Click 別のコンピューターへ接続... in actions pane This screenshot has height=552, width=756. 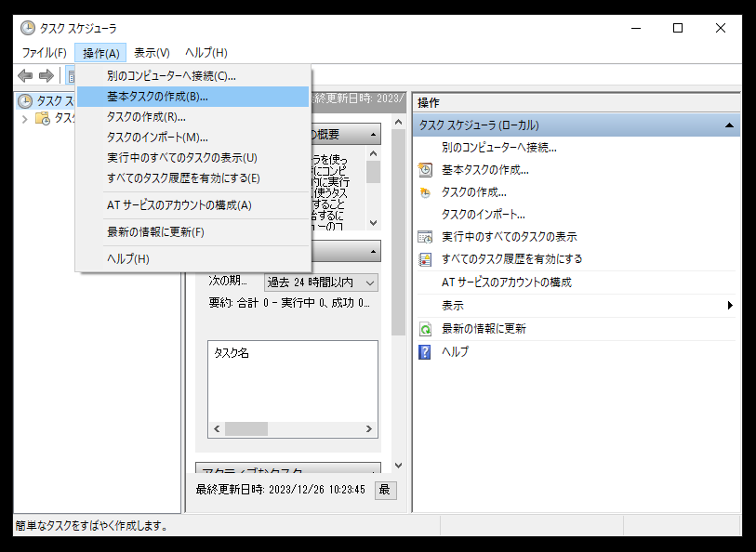coord(499,147)
